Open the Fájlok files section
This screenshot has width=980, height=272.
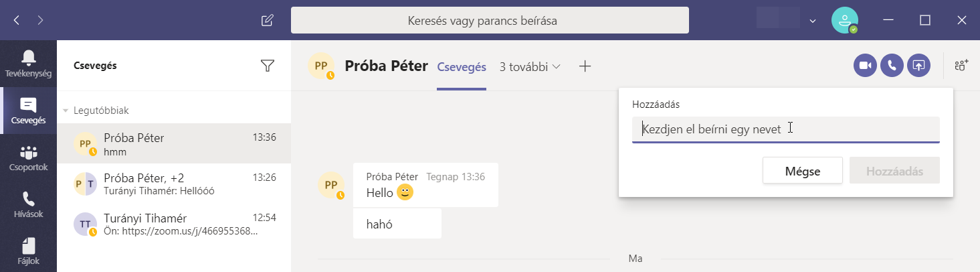pos(28,251)
